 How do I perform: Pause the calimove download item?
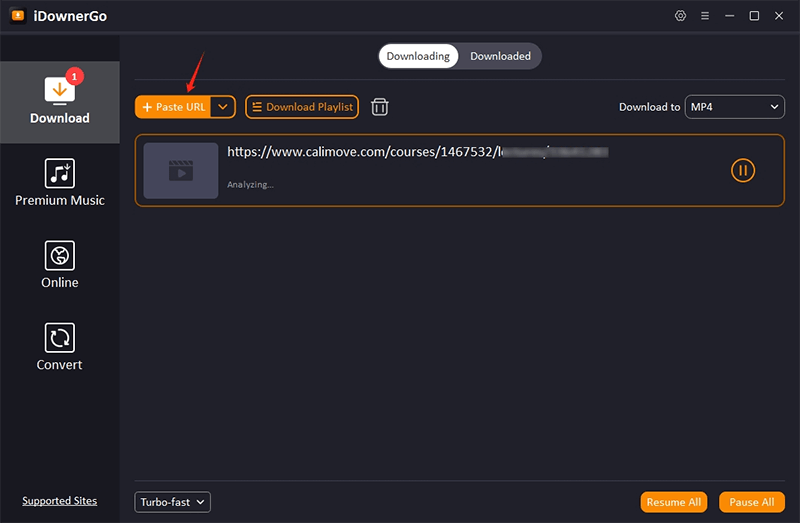tap(742, 171)
